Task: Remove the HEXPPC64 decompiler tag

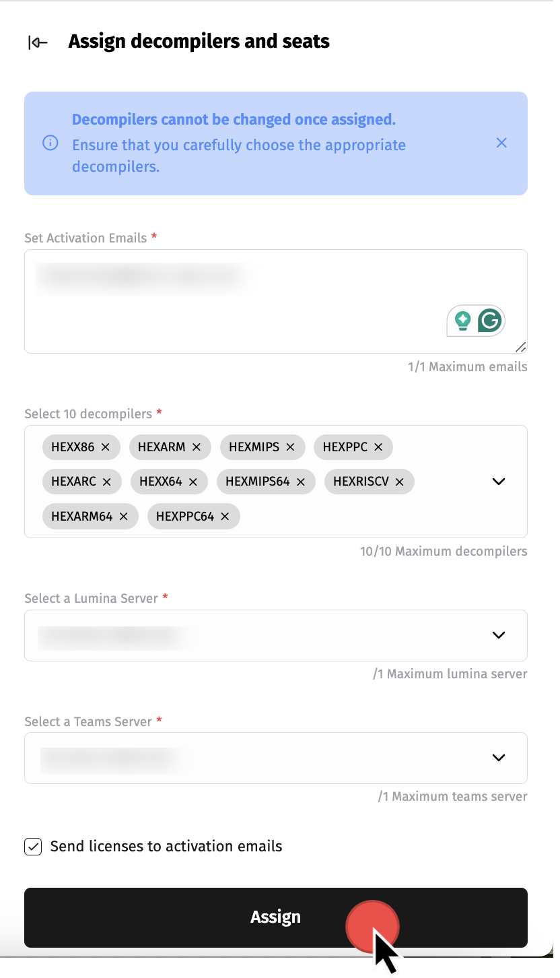Action: [225, 517]
